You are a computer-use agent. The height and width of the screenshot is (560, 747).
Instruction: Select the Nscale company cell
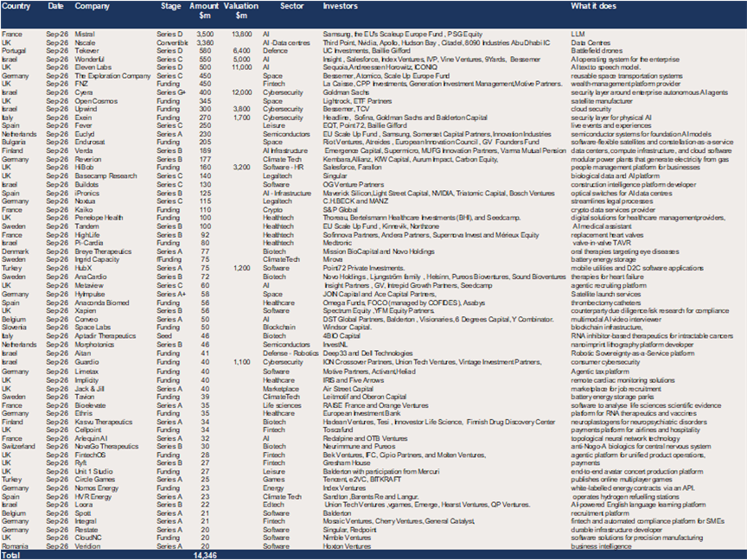pyautogui.click(x=85, y=43)
